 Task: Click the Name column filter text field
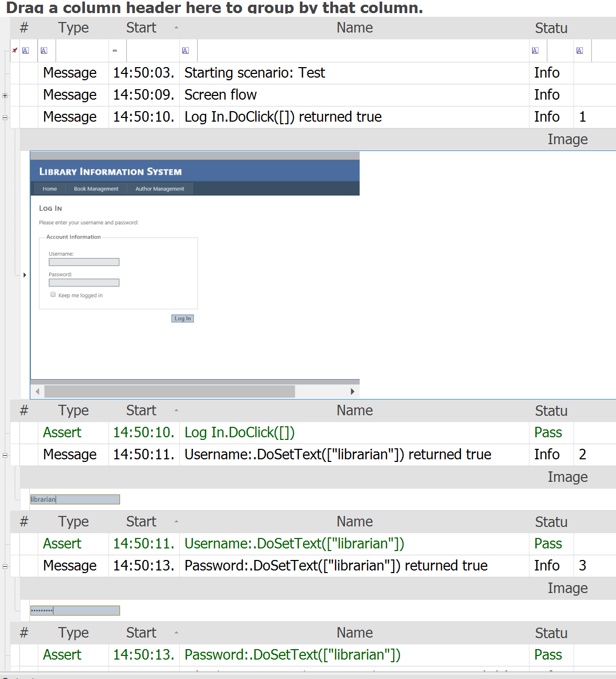tap(362, 51)
